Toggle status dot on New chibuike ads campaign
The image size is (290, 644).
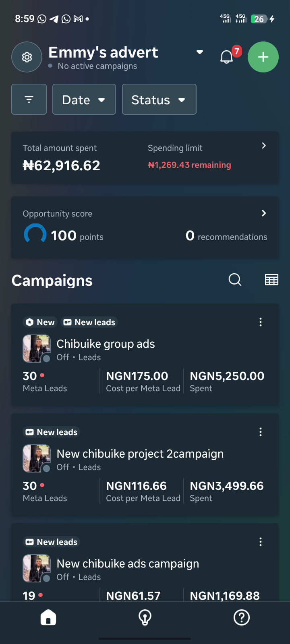point(46,578)
